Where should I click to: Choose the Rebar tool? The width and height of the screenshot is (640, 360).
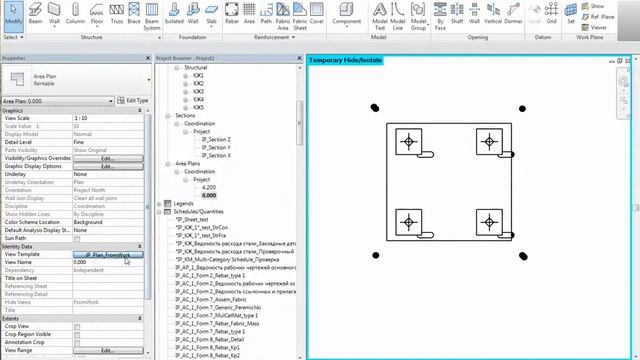click(x=231, y=14)
